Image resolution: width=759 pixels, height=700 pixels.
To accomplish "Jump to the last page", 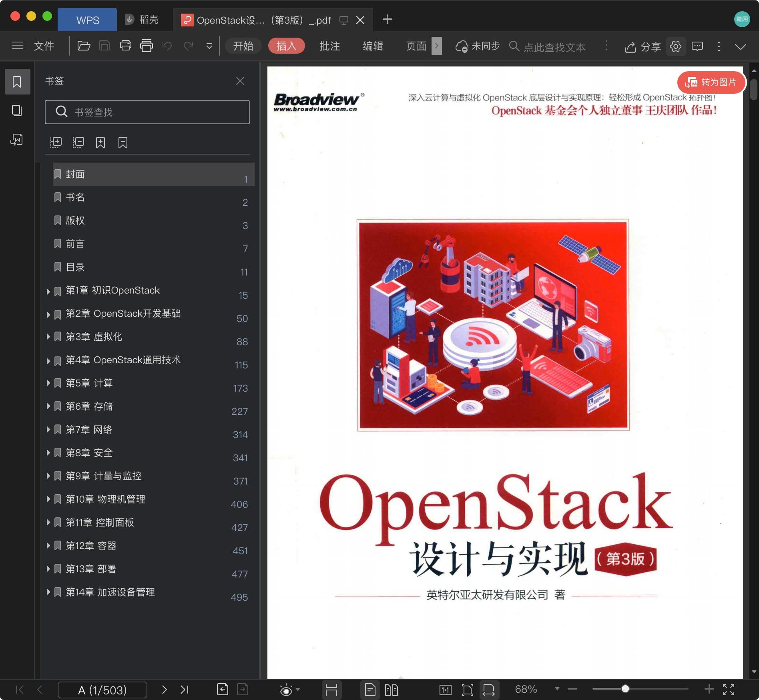I will point(185,690).
